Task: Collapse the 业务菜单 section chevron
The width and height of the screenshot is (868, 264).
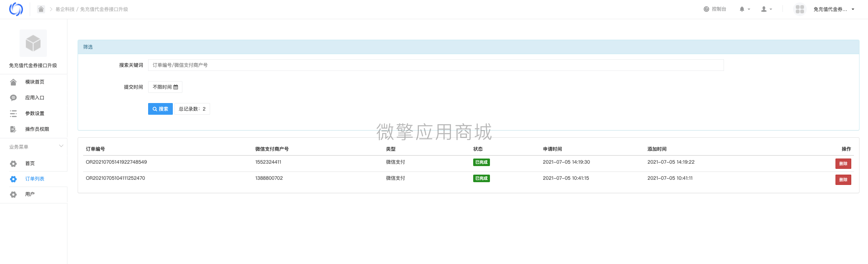Action: pos(61,146)
